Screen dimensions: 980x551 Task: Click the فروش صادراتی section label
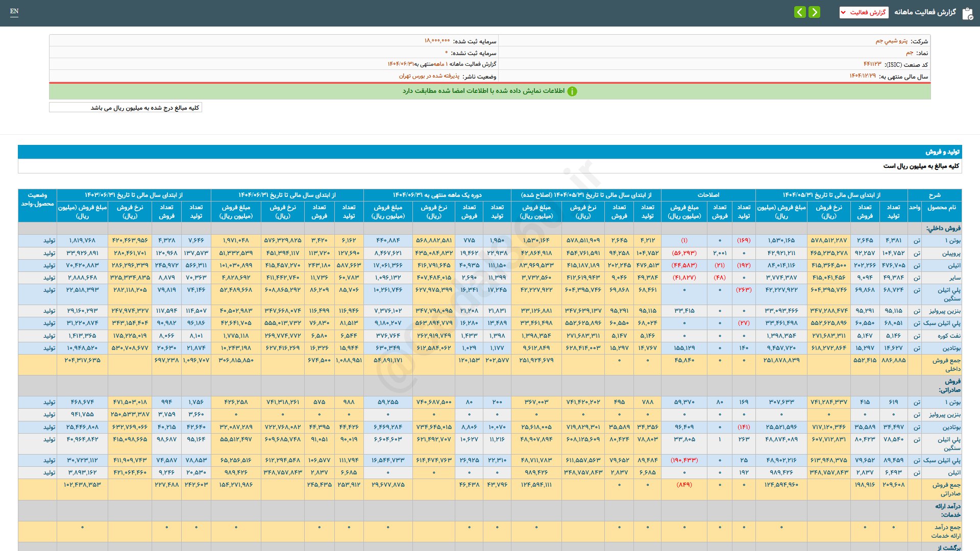tap(949, 385)
